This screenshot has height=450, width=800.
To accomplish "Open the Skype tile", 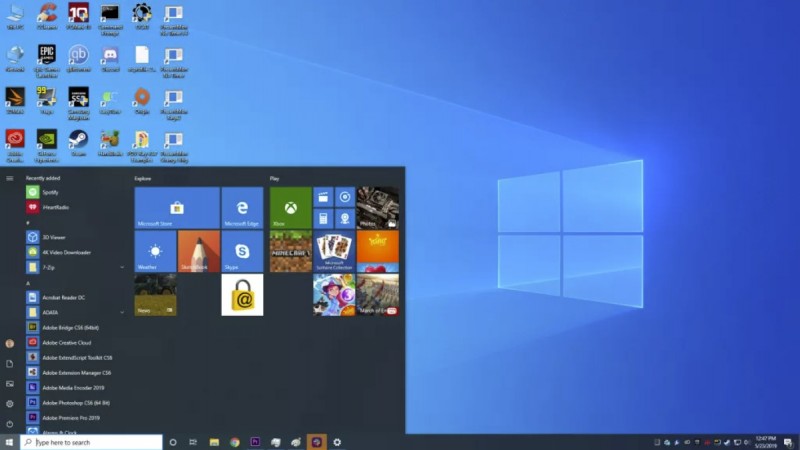I will [x=242, y=251].
